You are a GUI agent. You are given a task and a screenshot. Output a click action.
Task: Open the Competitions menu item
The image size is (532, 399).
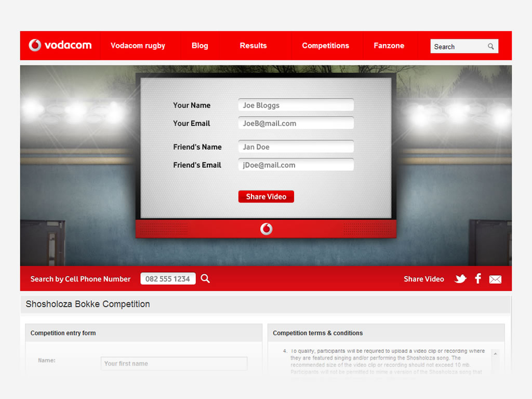coord(325,46)
